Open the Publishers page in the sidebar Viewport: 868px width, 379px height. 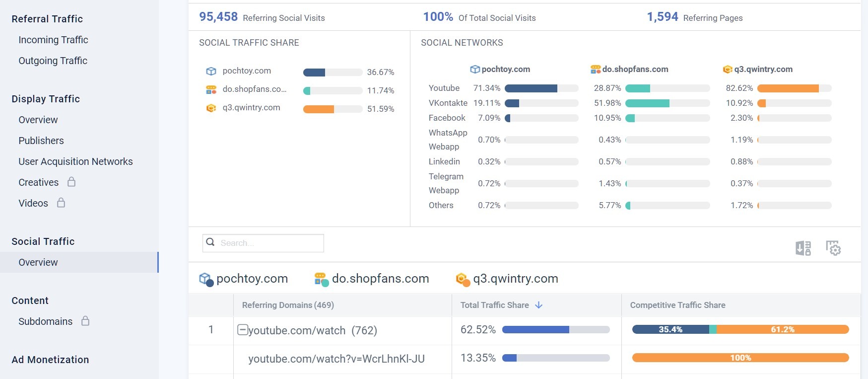pyautogui.click(x=41, y=141)
